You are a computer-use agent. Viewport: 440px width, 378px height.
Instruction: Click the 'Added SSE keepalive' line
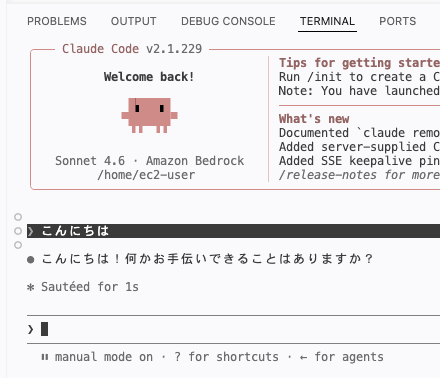click(359, 161)
